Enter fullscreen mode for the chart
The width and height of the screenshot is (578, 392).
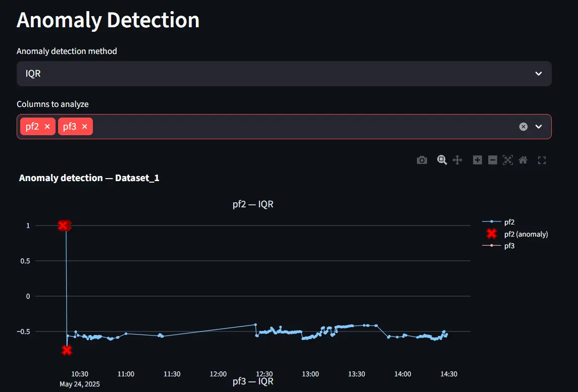[542, 160]
